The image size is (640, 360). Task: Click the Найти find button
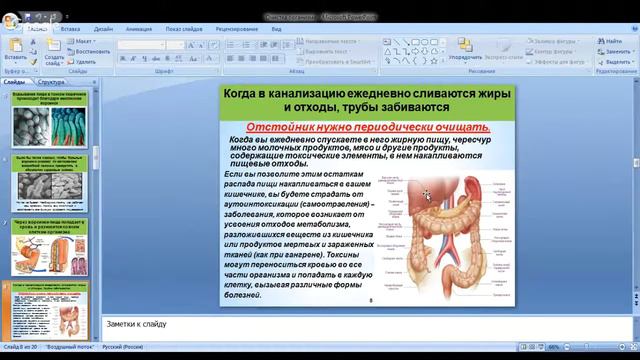click(x=609, y=41)
